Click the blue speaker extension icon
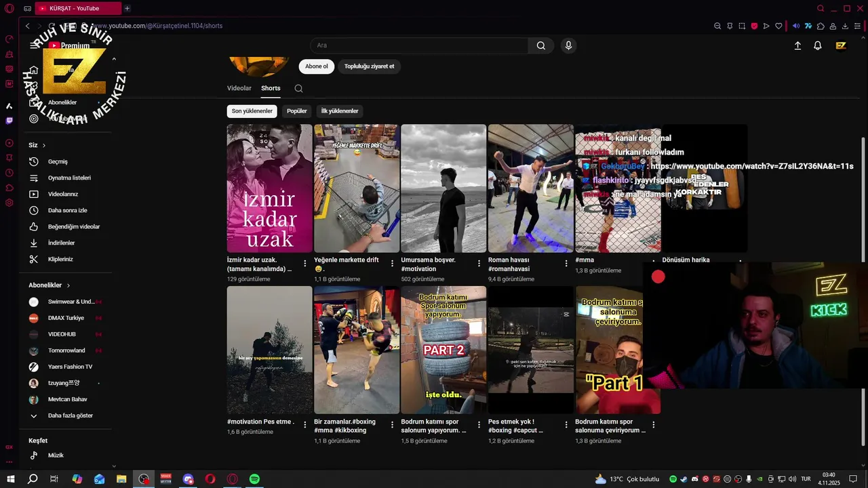The image size is (868, 488). pos(796,26)
